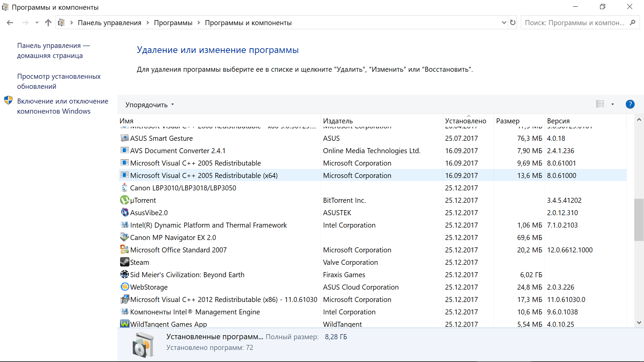Viewport: 644px width, 362px height.
Task: Select Microsoft Office Standard 2007 icon
Action: coord(124,250)
